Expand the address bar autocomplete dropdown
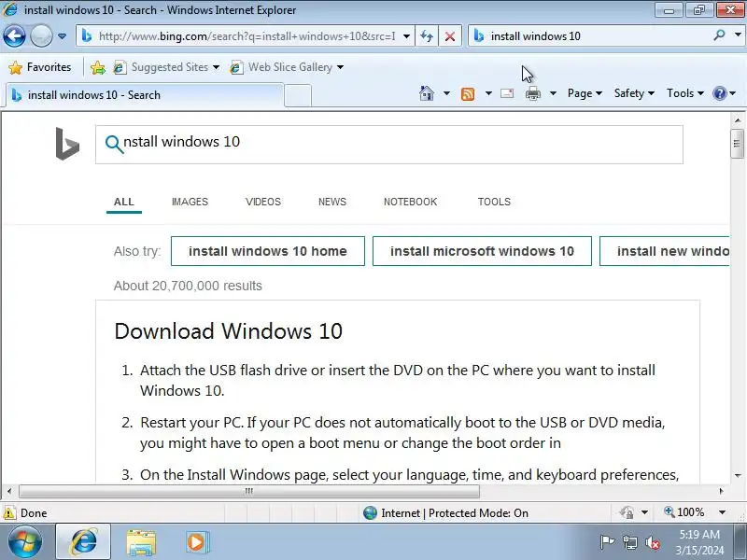Image resolution: width=747 pixels, height=560 pixels. (x=406, y=36)
